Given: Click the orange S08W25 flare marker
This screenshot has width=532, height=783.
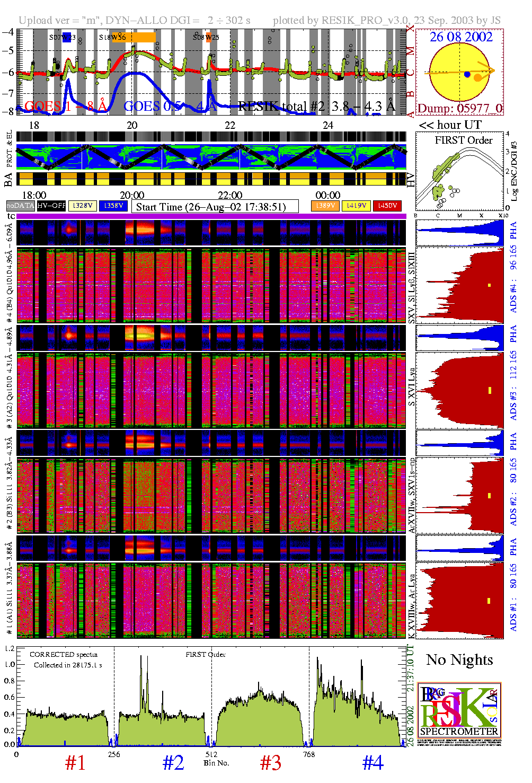Looking at the screenshot, I should point(209,37).
